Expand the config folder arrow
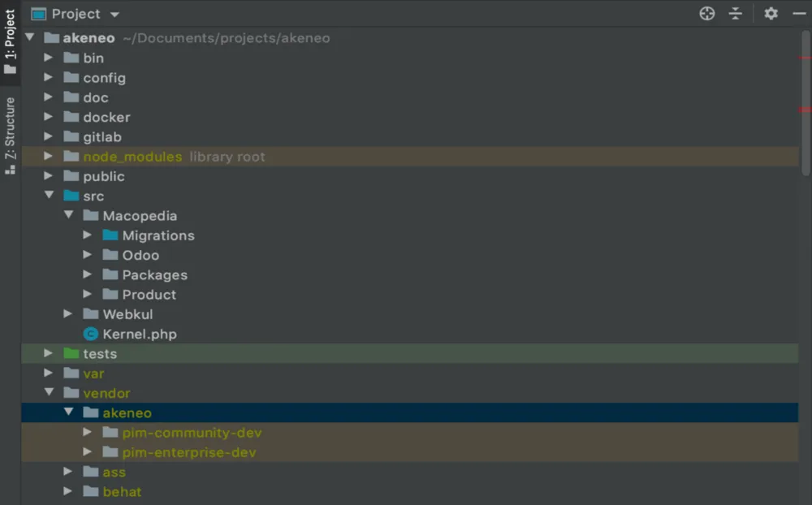 (48, 77)
